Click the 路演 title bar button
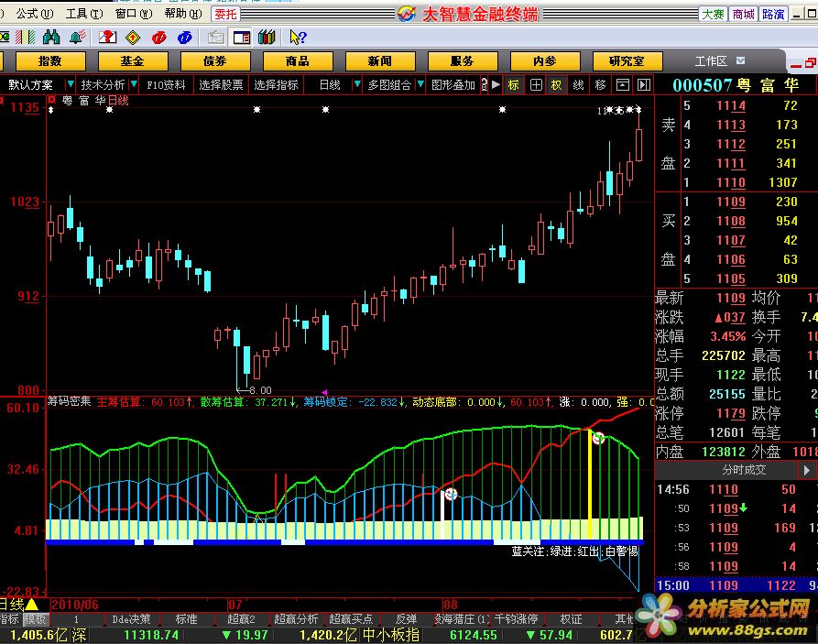818x644 pixels. (773, 14)
